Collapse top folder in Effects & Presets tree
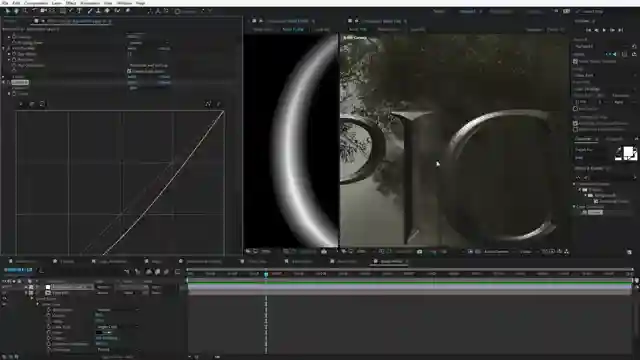The height and width of the screenshot is (360, 640). coord(575,184)
